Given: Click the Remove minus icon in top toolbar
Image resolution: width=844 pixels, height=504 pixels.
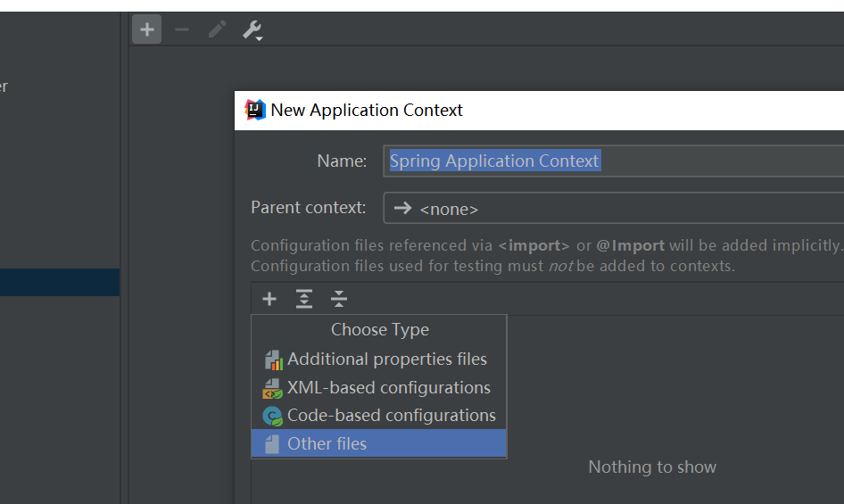Looking at the screenshot, I should click(x=182, y=29).
